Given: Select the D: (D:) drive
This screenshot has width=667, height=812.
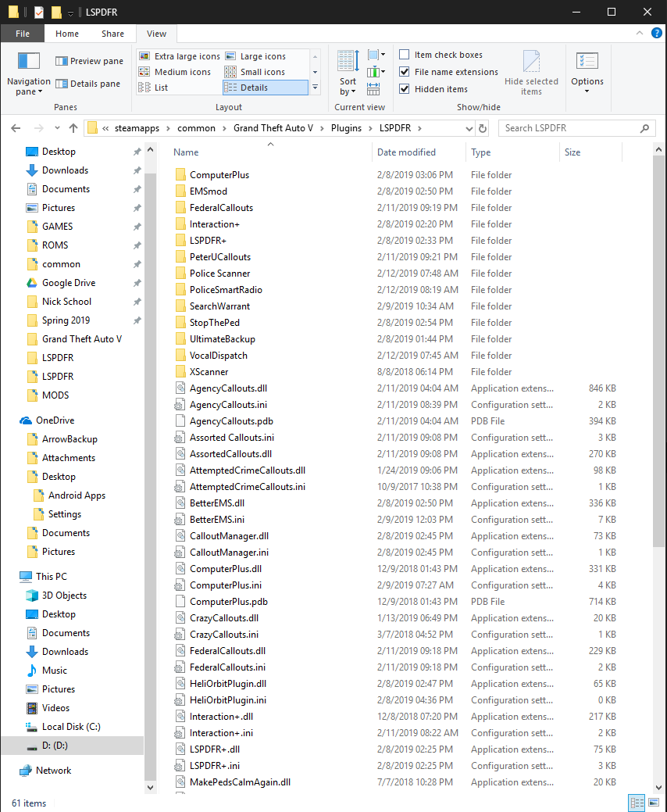Looking at the screenshot, I should pos(72,746).
